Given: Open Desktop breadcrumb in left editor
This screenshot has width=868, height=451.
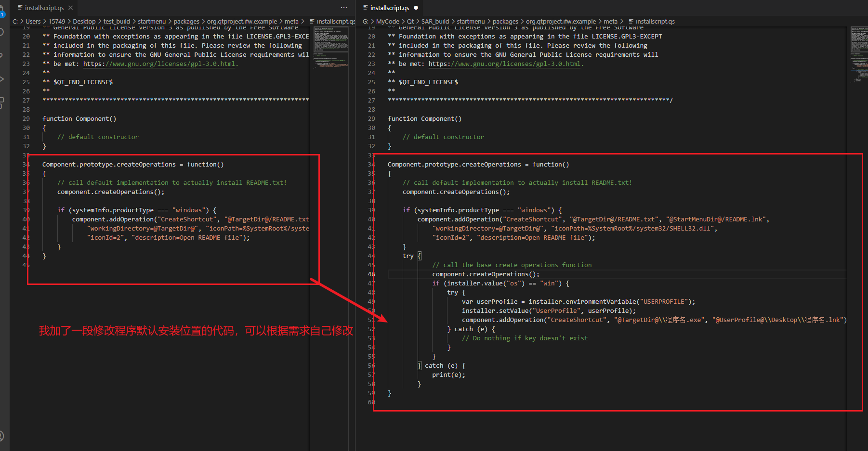Looking at the screenshot, I should 84,21.
